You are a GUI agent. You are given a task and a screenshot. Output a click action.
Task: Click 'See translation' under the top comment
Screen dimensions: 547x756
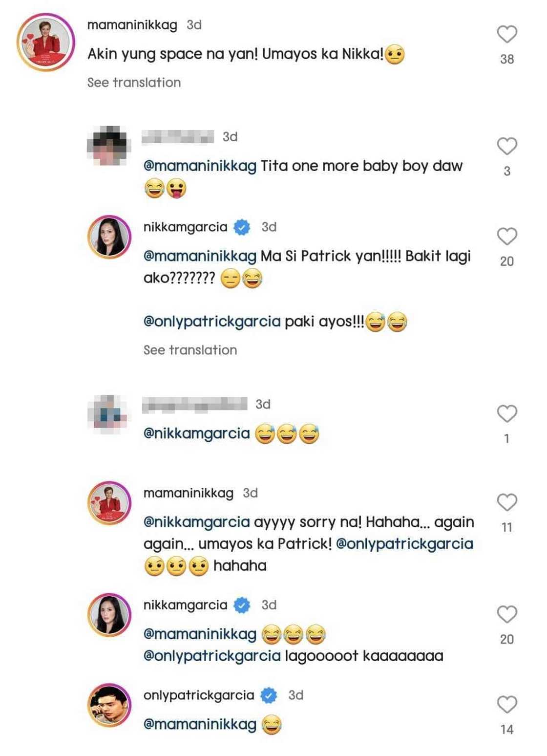133,82
